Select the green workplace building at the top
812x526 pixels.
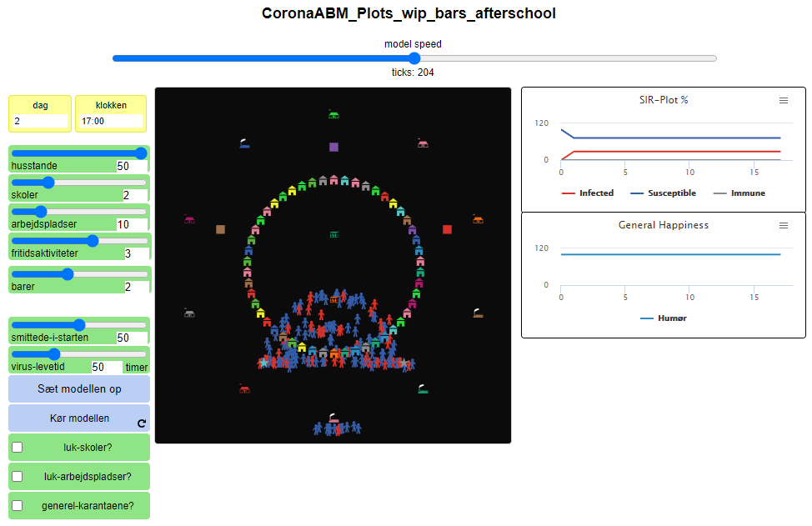[334, 114]
